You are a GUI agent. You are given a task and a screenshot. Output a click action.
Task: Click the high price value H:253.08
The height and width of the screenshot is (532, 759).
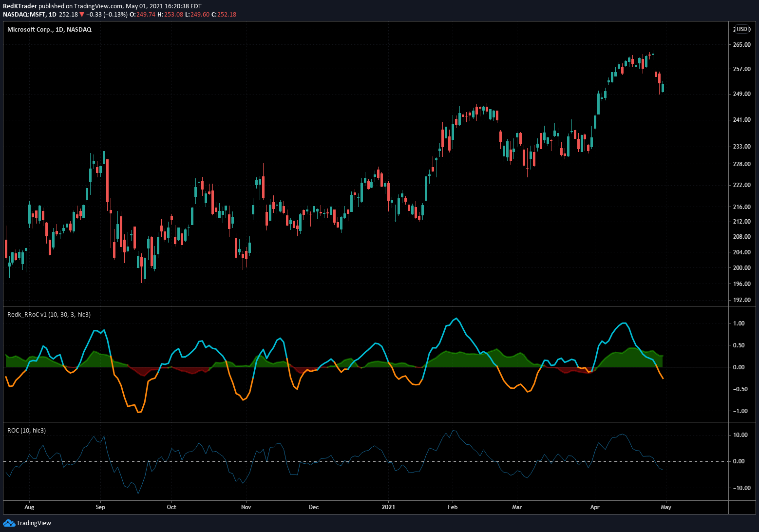171,14
